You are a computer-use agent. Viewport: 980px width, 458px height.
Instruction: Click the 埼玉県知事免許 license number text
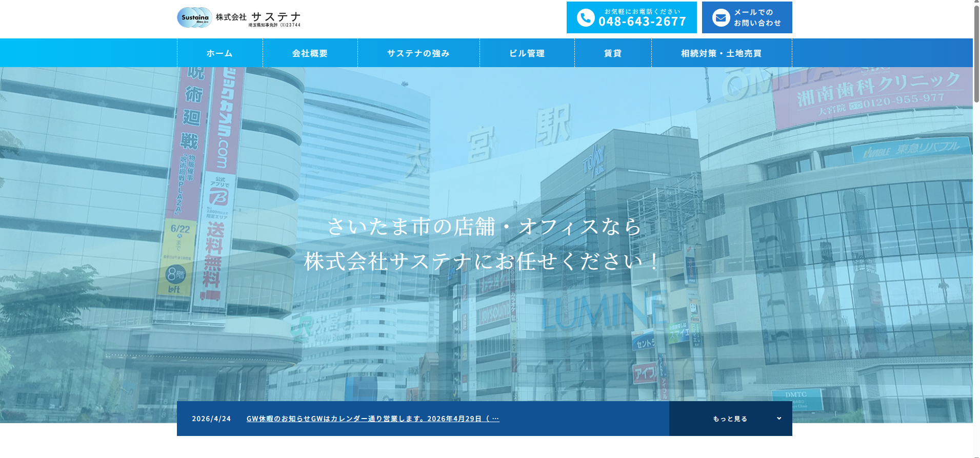[274, 25]
